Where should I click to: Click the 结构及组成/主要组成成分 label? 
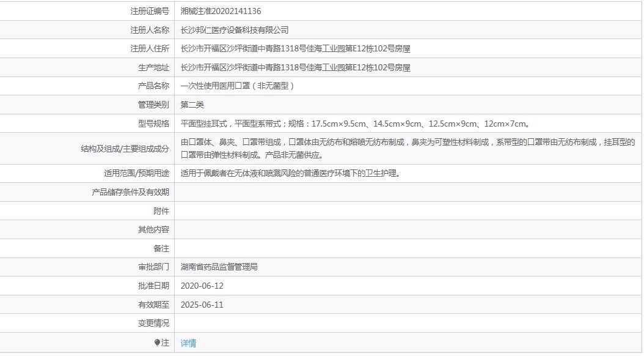point(125,149)
